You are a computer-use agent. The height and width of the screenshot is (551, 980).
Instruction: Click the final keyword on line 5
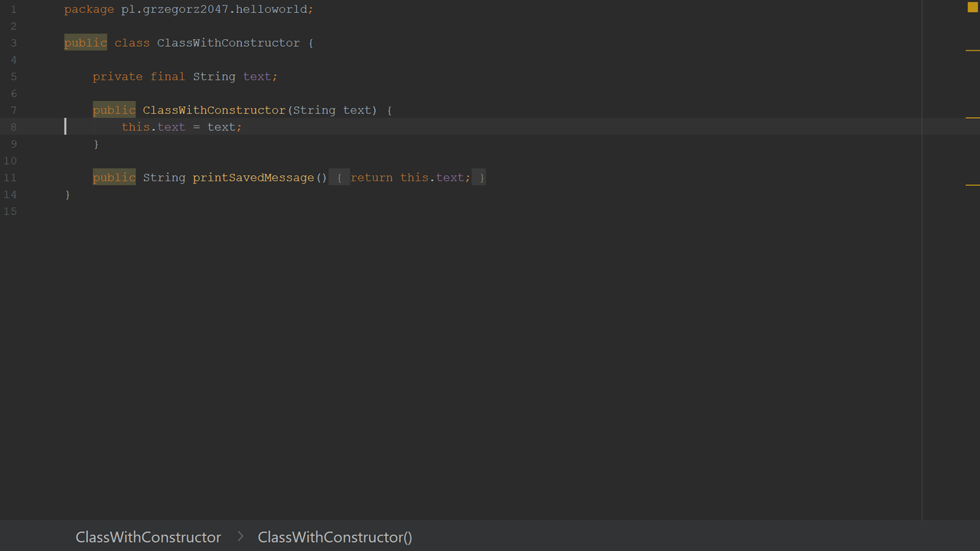(x=168, y=77)
